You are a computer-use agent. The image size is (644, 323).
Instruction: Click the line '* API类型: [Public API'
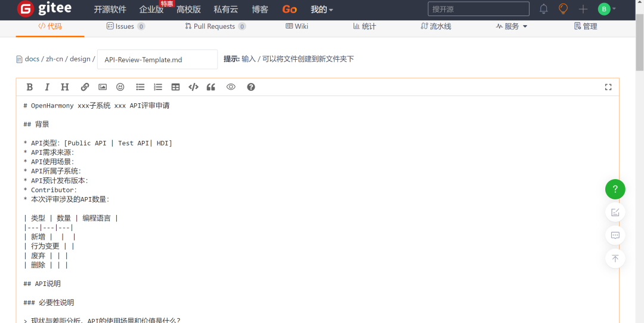(x=98, y=143)
